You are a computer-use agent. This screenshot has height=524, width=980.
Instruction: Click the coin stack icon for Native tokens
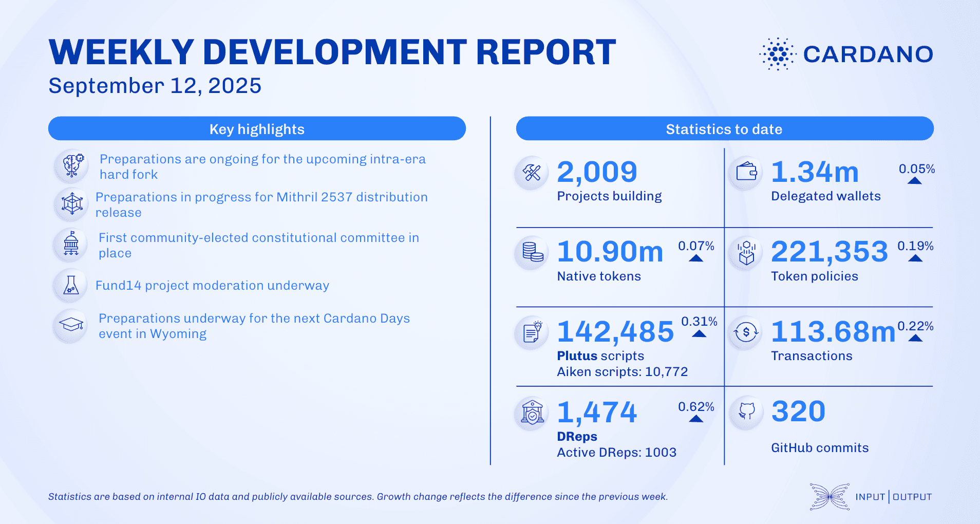tap(532, 252)
